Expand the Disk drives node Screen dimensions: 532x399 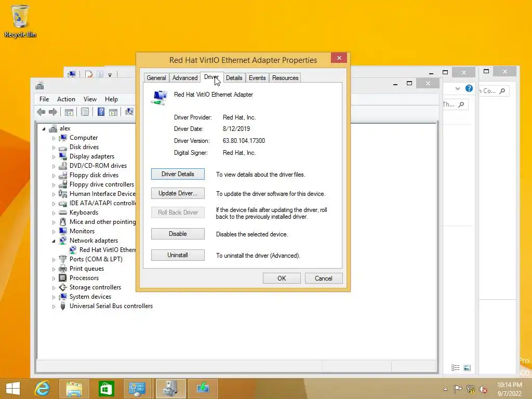54,148
